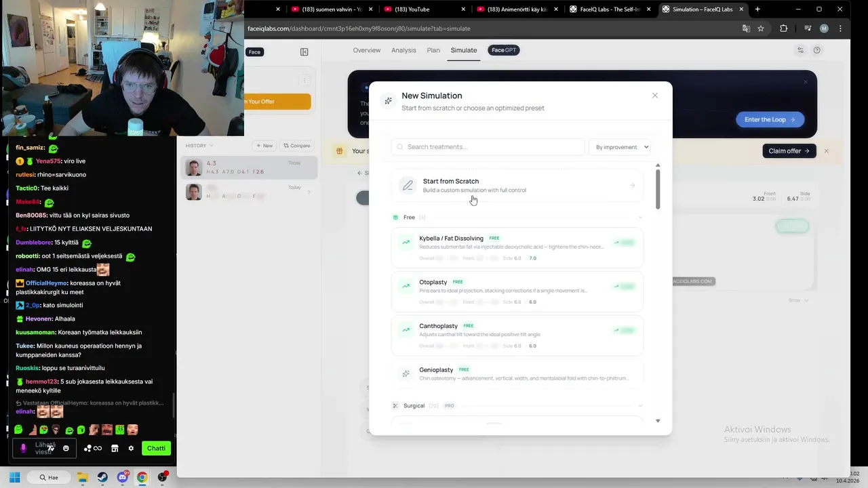Open the browser extensions puzzle icon
868x488 pixels.
pyautogui.click(x=784, y=28)
